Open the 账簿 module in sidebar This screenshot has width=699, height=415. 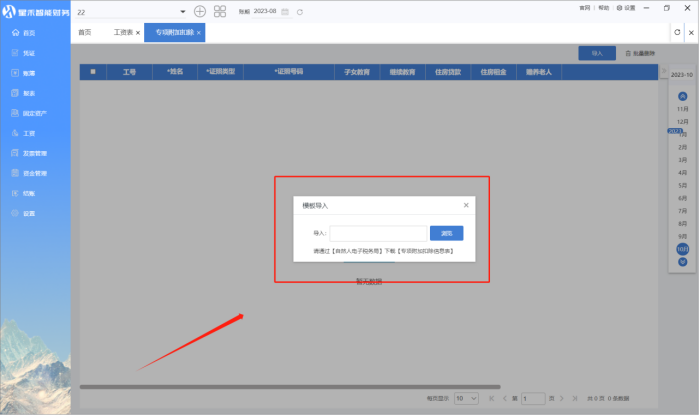(28, 73)
